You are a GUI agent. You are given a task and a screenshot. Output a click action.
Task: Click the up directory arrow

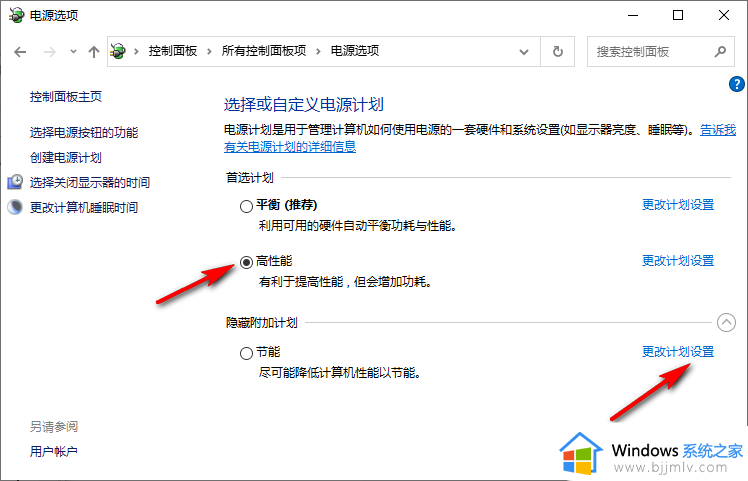tap(94, 51)
